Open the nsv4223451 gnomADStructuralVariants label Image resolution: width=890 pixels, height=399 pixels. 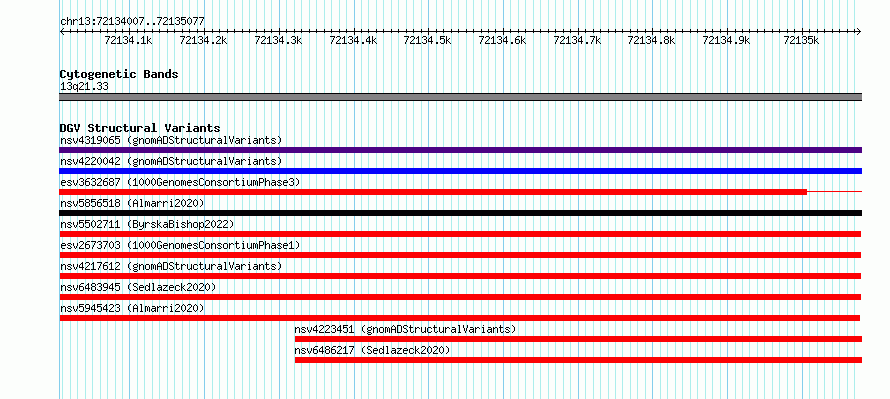click(405, 329)
